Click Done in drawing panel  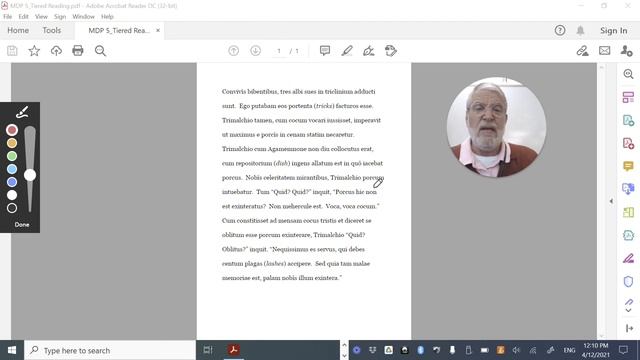point(22,224)
